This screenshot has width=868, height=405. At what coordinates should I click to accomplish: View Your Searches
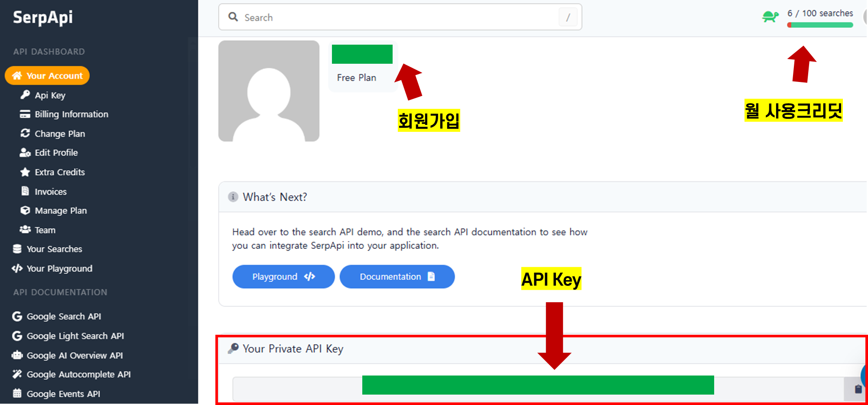pyautogui.click(x=54, y=249)
